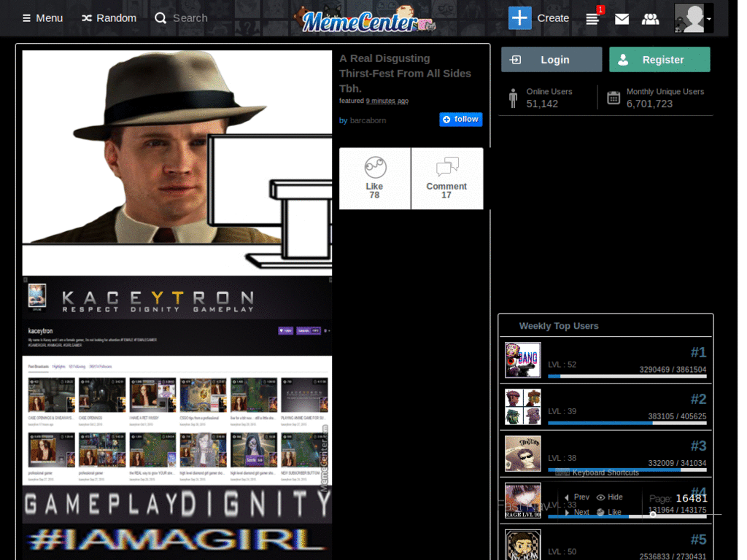This screenshot has width=747, height=560.
Task: Click the '9 minutes ago' timestamp
Action: coord(387,101)
